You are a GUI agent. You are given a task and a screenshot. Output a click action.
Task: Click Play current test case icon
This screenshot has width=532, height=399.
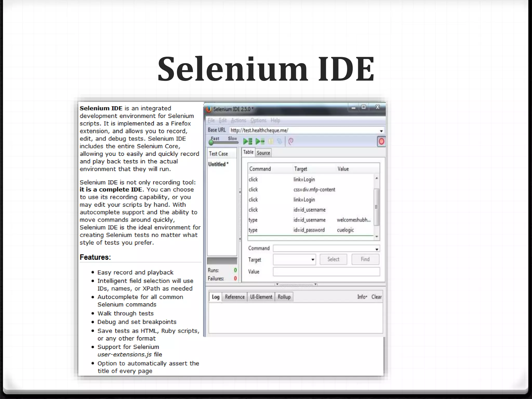(x=260, y=141)
